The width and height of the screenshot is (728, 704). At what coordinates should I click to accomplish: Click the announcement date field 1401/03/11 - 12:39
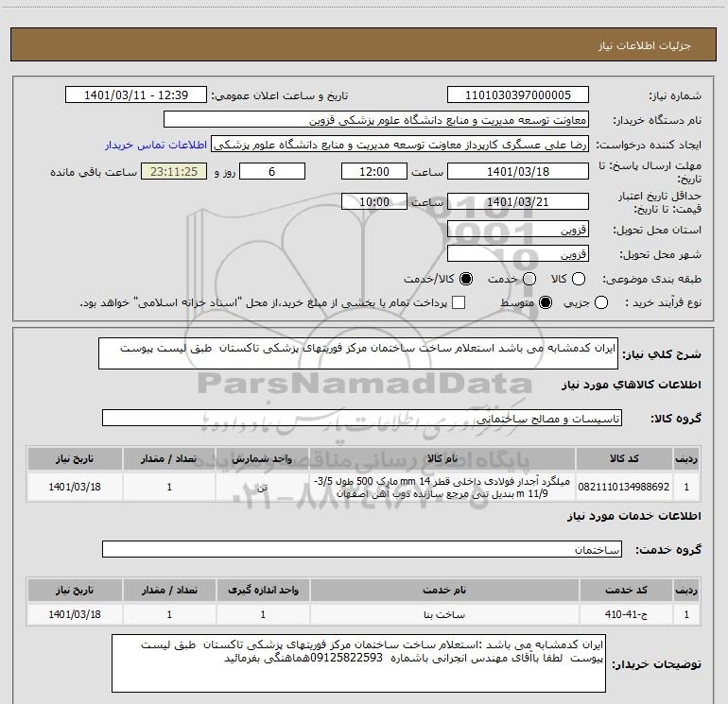[136, 95]
